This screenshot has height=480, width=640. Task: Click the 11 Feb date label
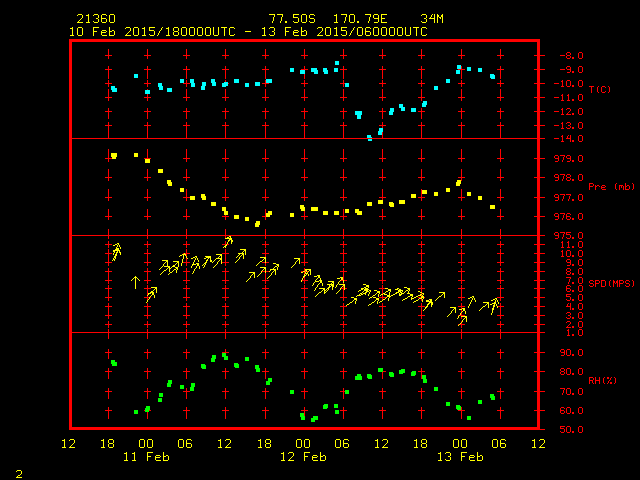click(x=146, y=456)
